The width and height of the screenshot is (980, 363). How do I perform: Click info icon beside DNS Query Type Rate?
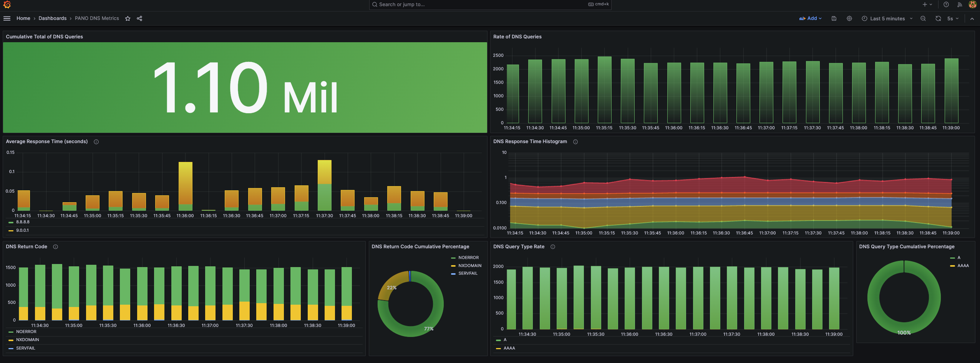tap(553, 247)
